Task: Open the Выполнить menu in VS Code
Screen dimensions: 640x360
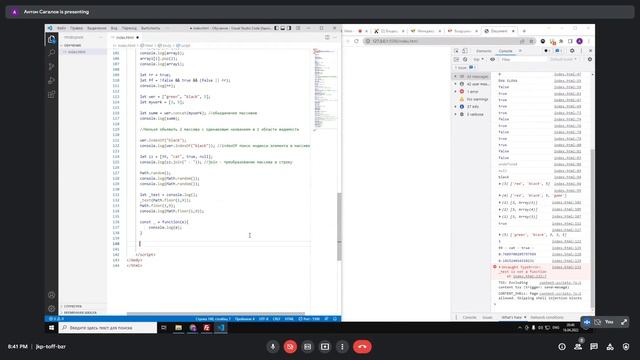Action: [151, 28]
